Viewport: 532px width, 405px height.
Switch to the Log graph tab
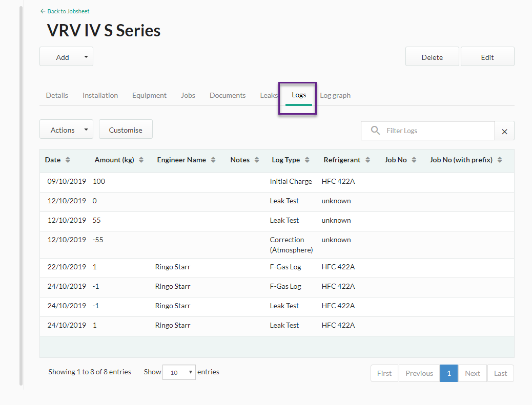335,96
